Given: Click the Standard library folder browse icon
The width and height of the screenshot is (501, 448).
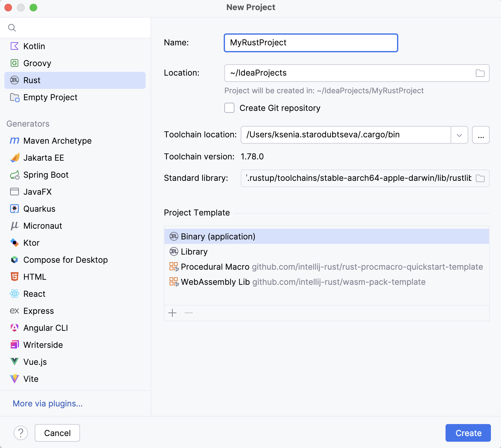Looking at the screenshot, I should (480, 178).
